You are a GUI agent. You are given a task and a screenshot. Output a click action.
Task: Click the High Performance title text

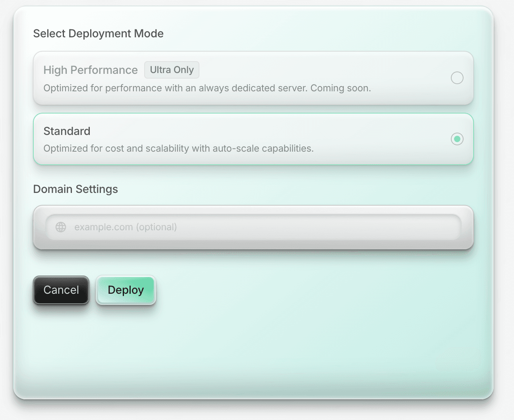(91, 70)
